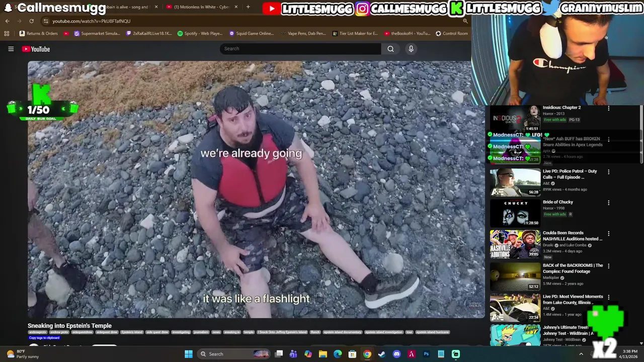
Task: Open Copilot from the taskbar
Action: click(308, 354)
